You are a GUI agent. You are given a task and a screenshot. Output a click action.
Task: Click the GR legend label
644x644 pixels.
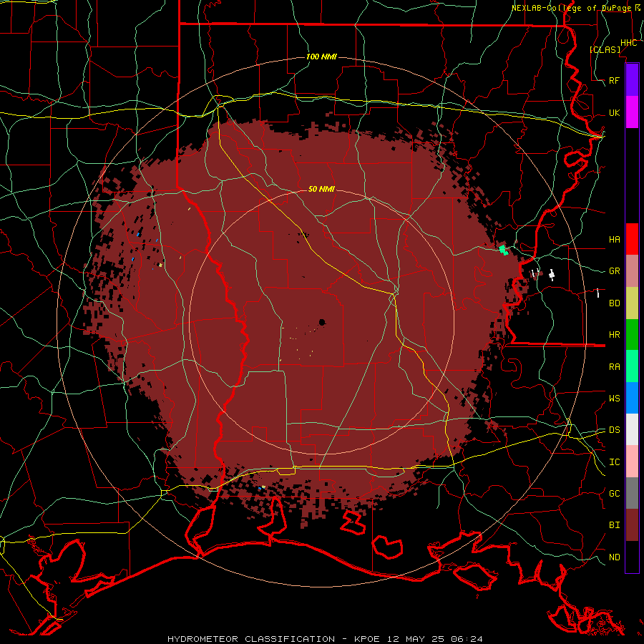click(615, 271)
